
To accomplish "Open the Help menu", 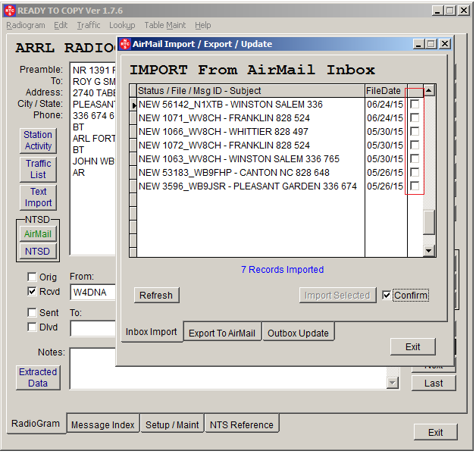I will pos(203,25).
